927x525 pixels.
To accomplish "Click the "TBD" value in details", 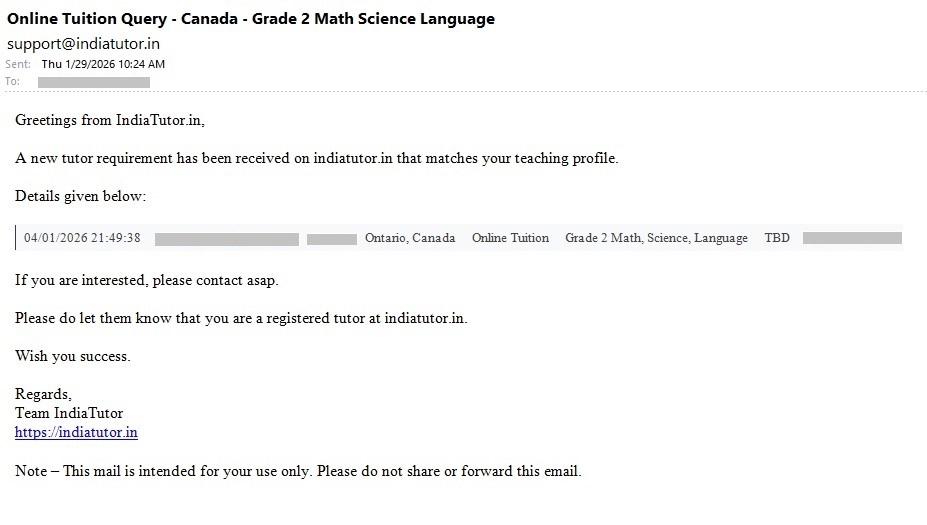I will pos(777,238).
